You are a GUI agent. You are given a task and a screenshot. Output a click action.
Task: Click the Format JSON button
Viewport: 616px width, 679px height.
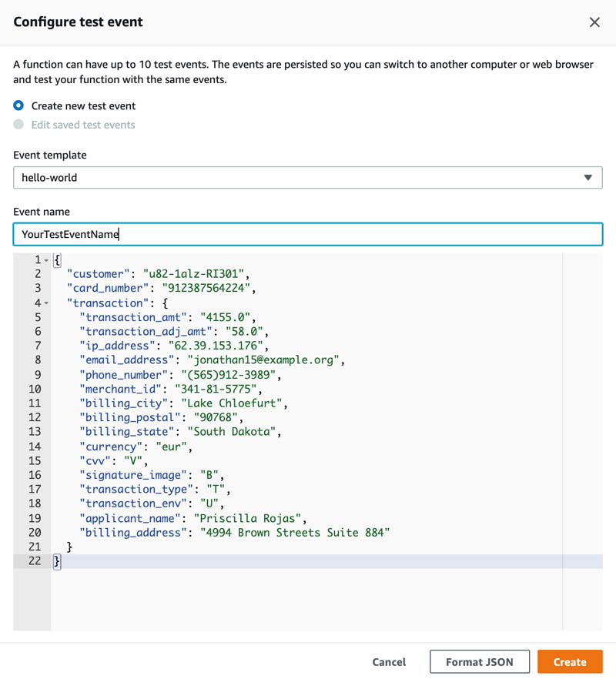[x=480, y=662]
